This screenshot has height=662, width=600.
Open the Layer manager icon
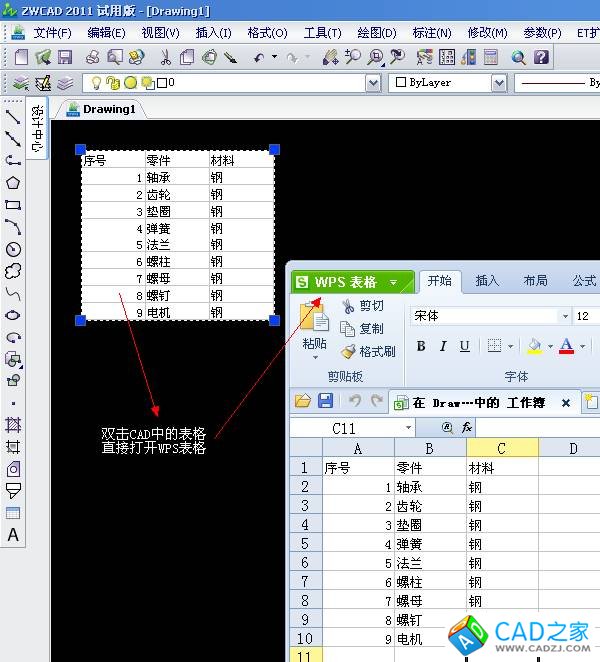[20, 83]
